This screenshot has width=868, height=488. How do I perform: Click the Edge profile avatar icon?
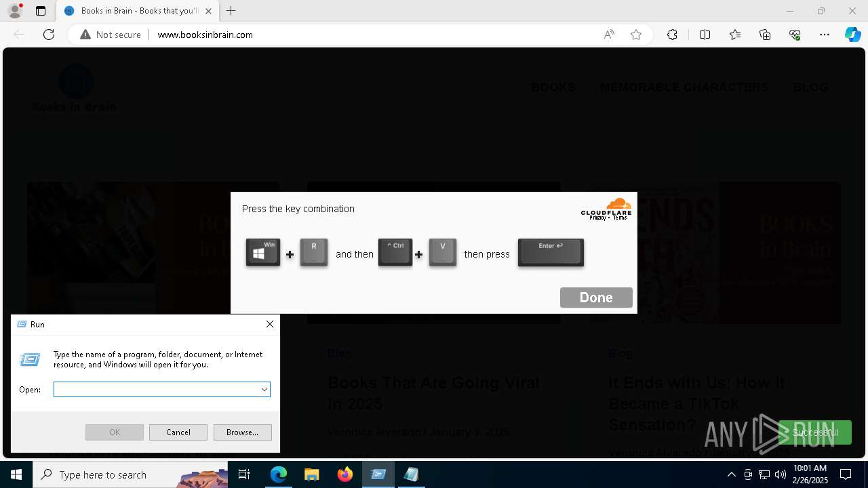(x=15, y=11)
